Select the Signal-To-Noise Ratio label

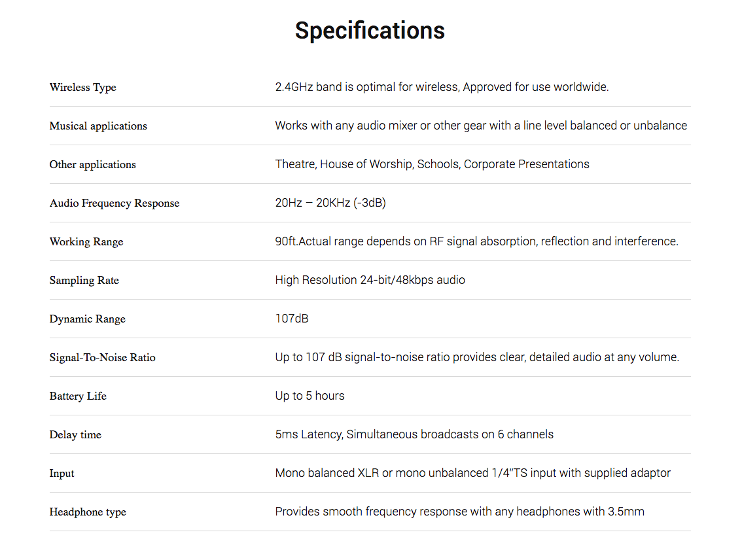point(102,358)
